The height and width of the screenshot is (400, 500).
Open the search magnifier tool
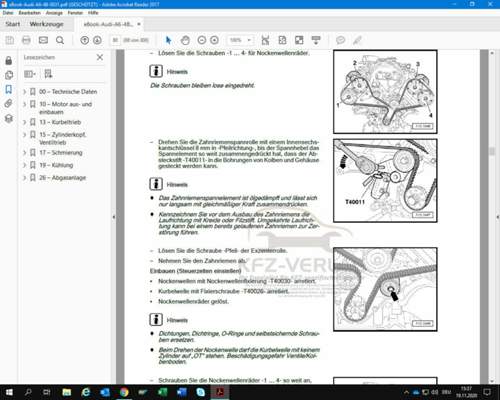[x=60, y=40]
